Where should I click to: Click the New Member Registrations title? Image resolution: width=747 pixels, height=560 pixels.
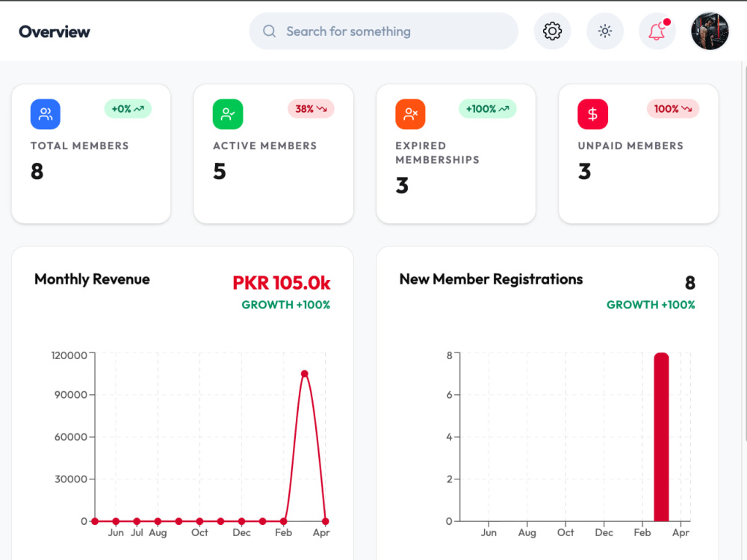click(492, 279)
